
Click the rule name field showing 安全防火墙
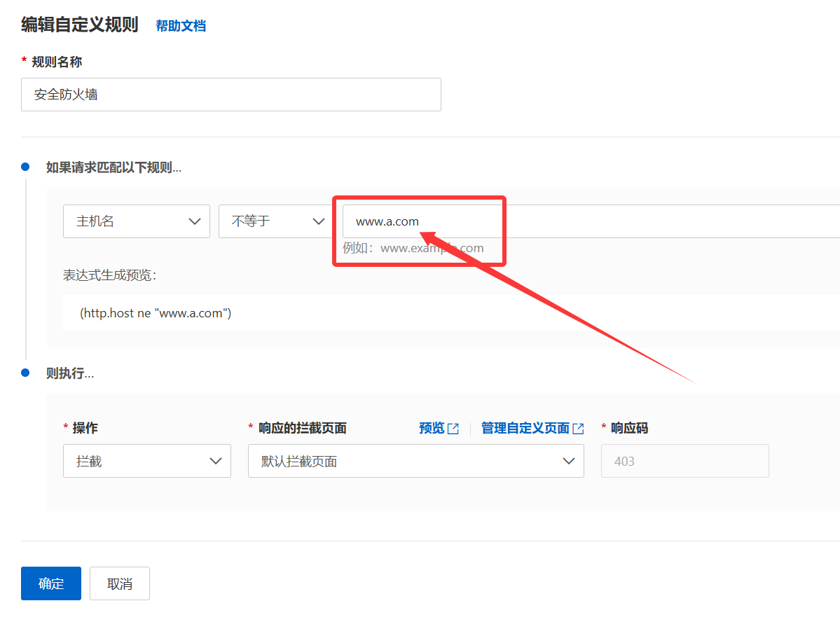[x=231, y=95]
